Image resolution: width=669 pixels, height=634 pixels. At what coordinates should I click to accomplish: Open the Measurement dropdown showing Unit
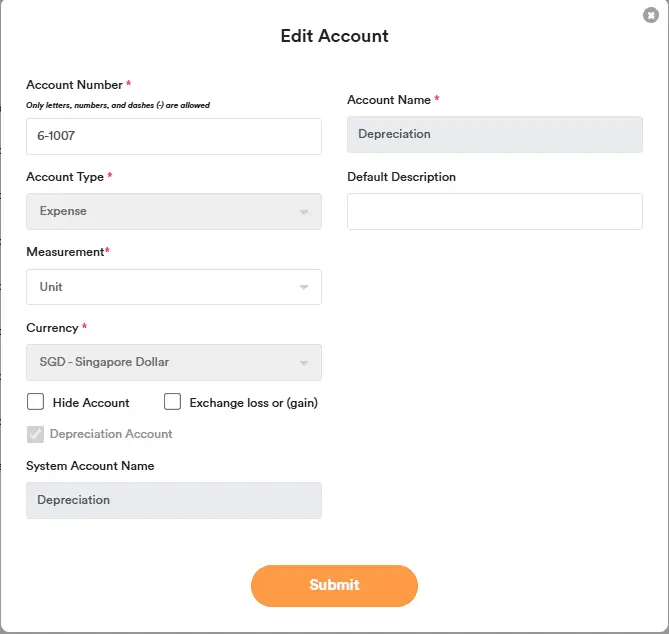[160, 287]
